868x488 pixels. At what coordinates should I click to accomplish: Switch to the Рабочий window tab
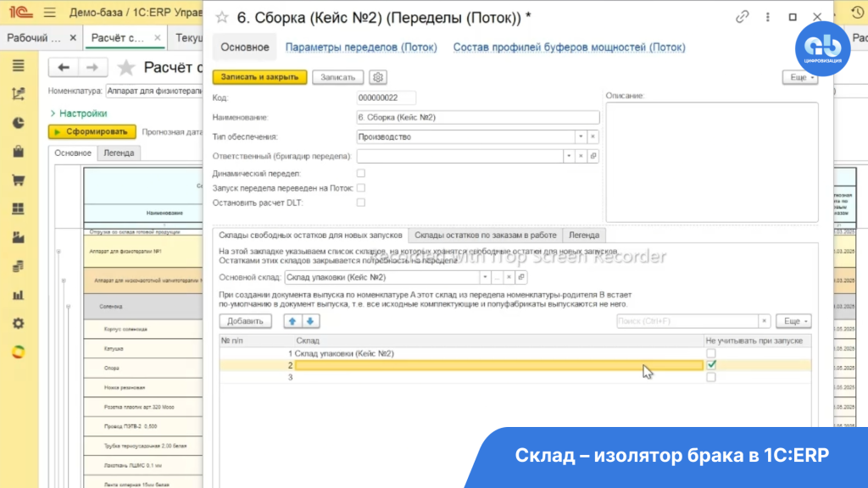point(34,37)
